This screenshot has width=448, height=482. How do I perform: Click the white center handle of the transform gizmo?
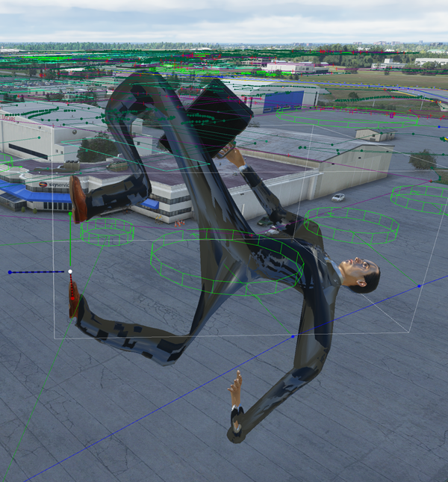coord(70,271)
